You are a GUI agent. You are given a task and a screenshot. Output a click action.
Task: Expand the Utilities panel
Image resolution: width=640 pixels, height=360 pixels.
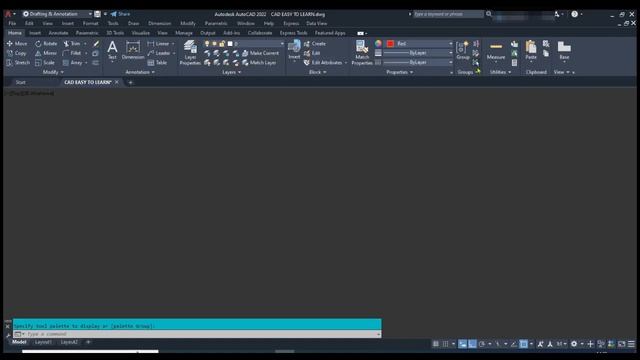click(x=500, y=72)
